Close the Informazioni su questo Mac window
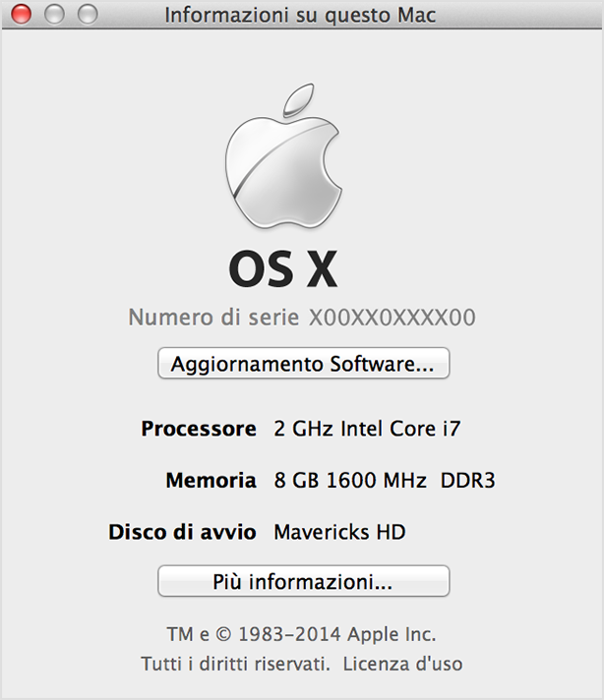The height and width of the screenshot is (700, 604). click(22, 15)
